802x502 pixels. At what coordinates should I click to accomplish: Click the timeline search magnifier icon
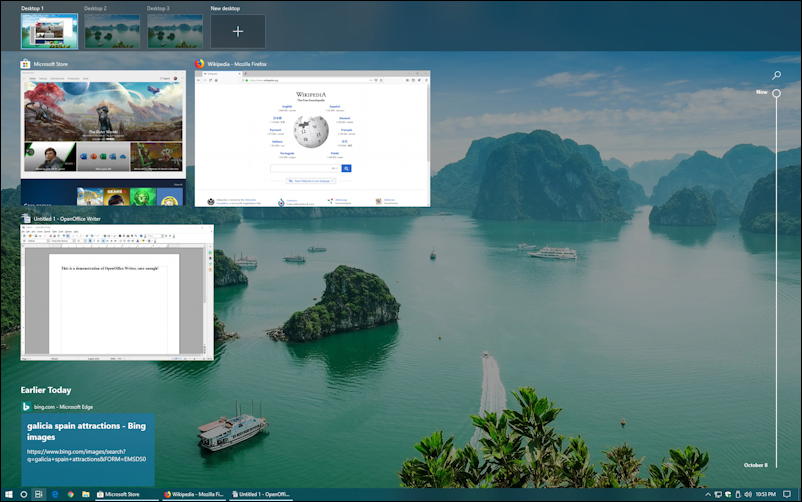click(x=776, y=75)
